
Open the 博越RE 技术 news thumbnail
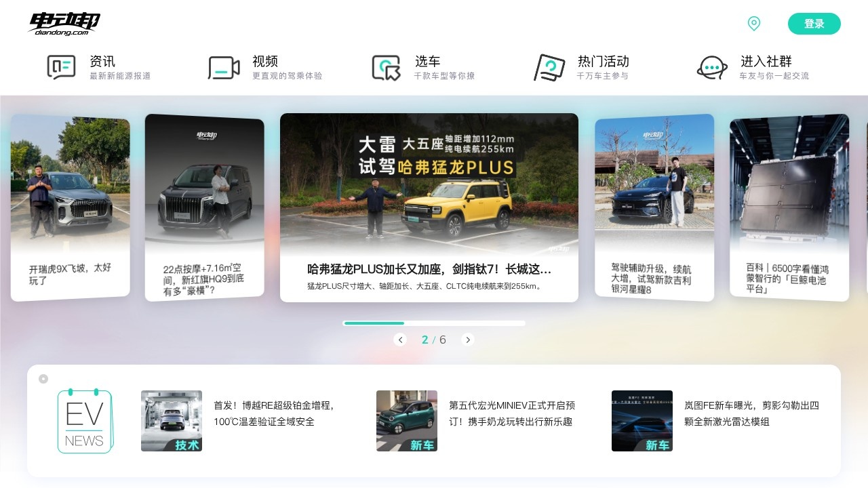[x=172, y=421]
